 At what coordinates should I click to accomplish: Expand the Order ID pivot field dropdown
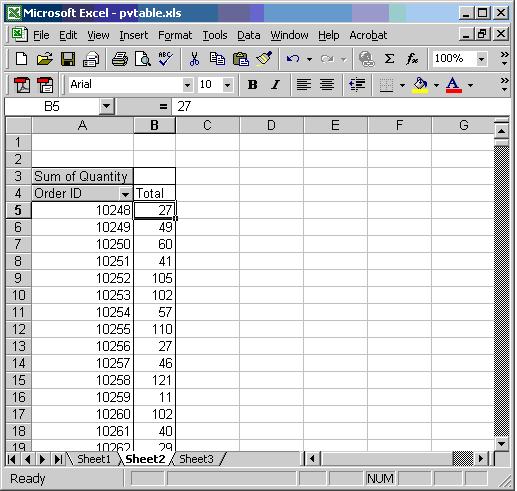[125, 194]
